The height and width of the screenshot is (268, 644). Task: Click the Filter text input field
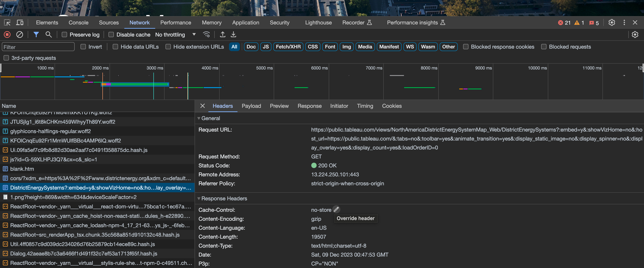point(38,47)
